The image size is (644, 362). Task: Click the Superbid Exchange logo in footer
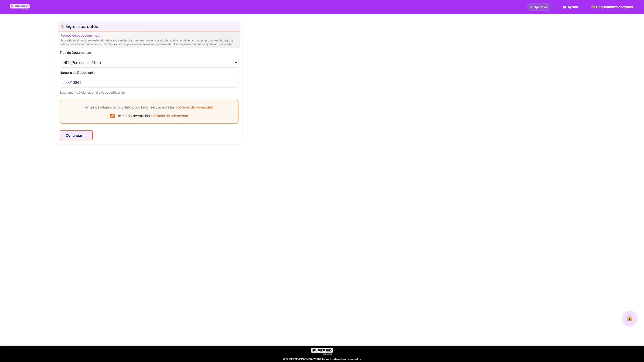tap(322, 351)
